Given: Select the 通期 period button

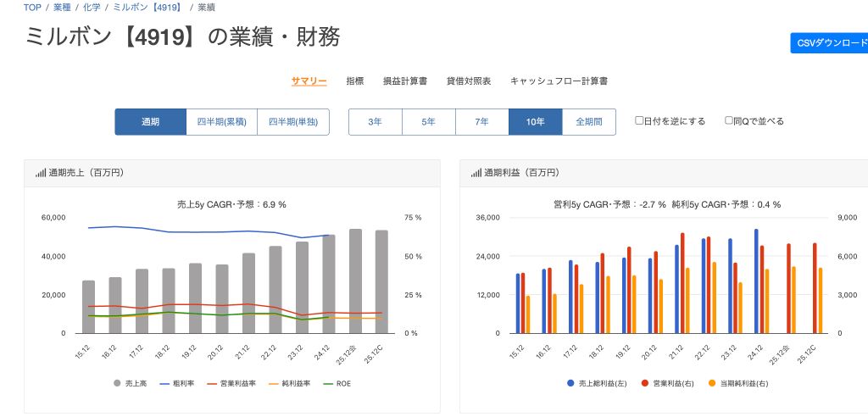Looking at the screenshot, I should [151, 122].
